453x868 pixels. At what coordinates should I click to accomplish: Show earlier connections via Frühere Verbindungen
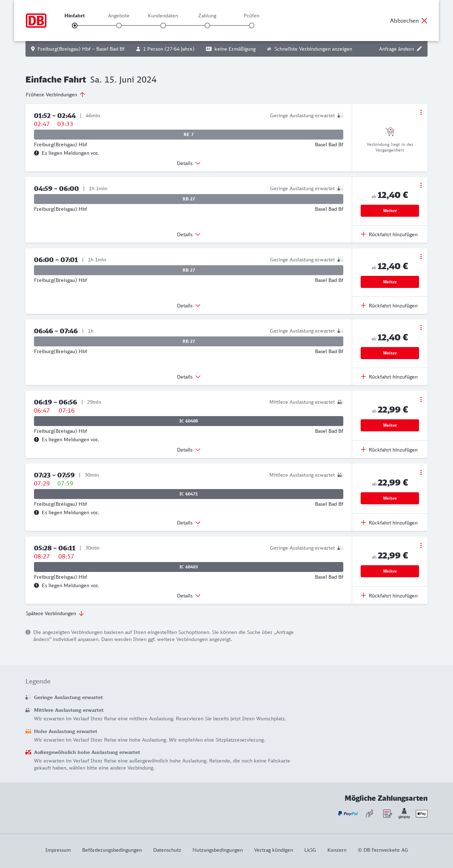click(x=55, y=95)
